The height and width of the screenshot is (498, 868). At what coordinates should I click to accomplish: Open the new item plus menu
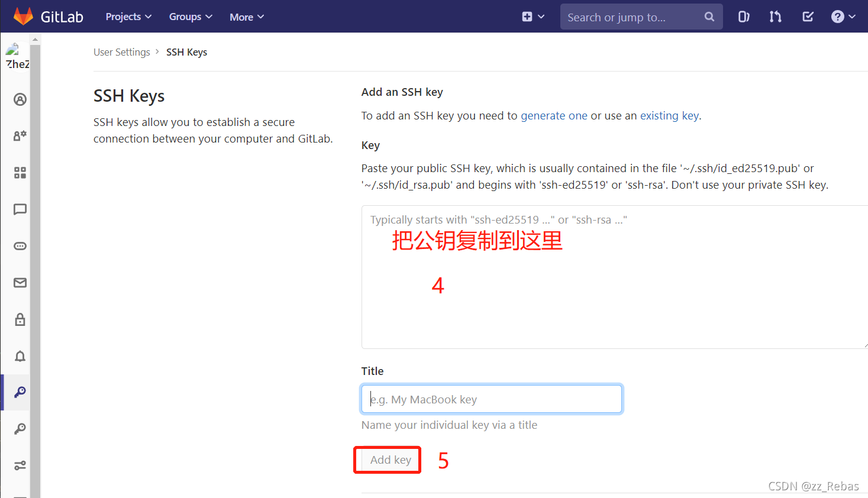pos(533,17)
